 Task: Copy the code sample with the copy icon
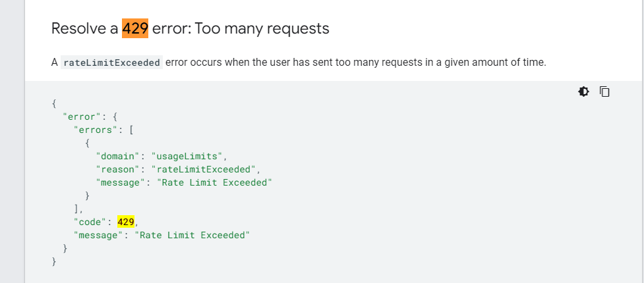click(x=604, y=91)
